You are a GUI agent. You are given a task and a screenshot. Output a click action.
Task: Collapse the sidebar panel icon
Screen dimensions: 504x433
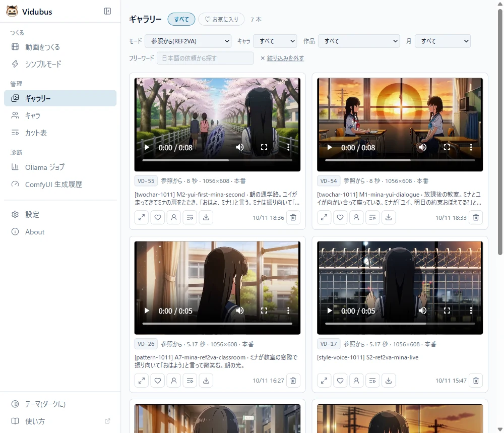point(108,11)
